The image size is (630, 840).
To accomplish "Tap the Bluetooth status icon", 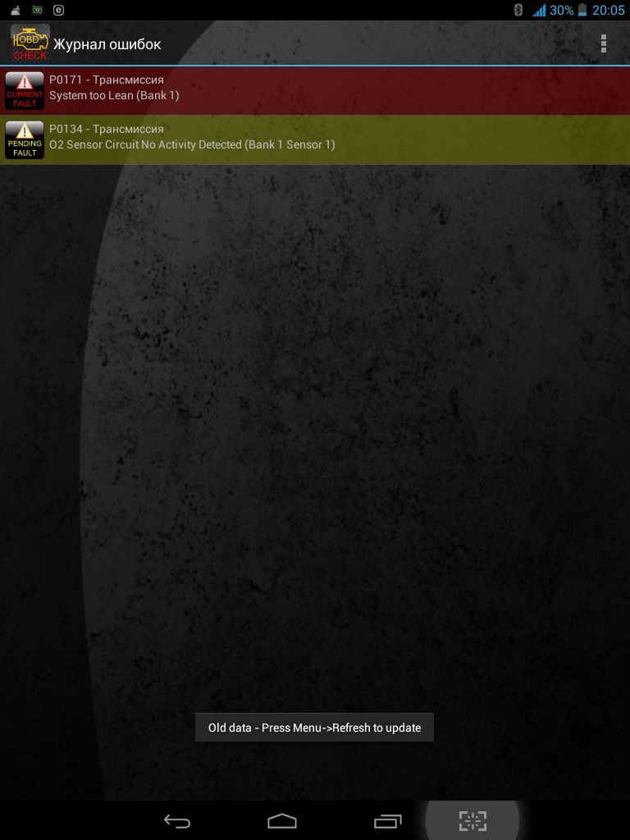I will [x=518, y=10].
